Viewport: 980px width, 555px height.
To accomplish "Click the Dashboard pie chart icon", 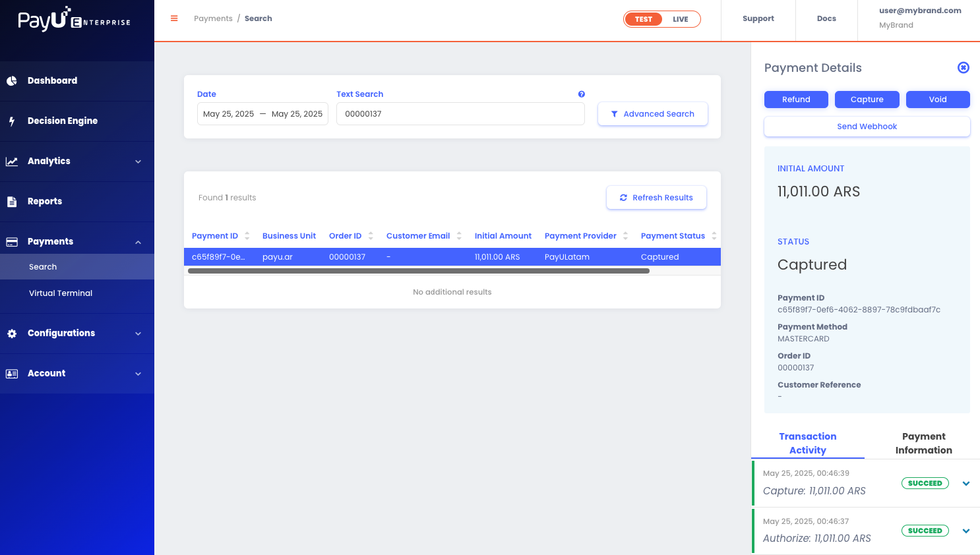I will coord(12,81).
